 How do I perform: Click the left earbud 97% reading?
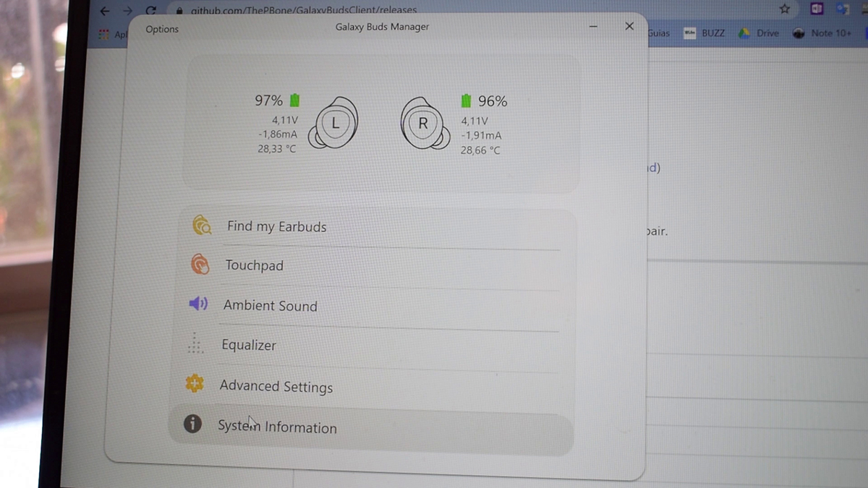[x=269, y=100]
